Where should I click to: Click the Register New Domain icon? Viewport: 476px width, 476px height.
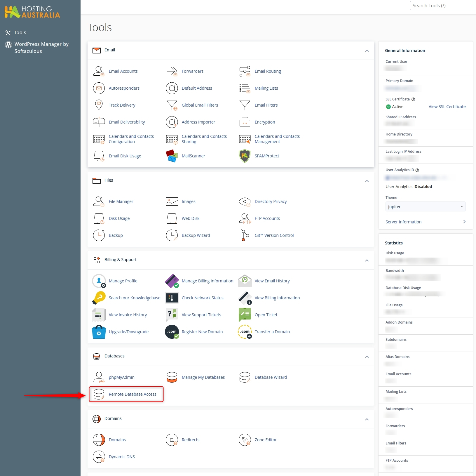pyautogui.click(x=172, y=332)
